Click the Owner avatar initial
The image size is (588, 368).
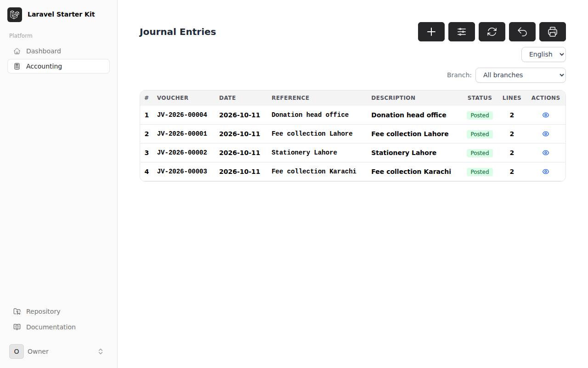(x=17, y=351)
